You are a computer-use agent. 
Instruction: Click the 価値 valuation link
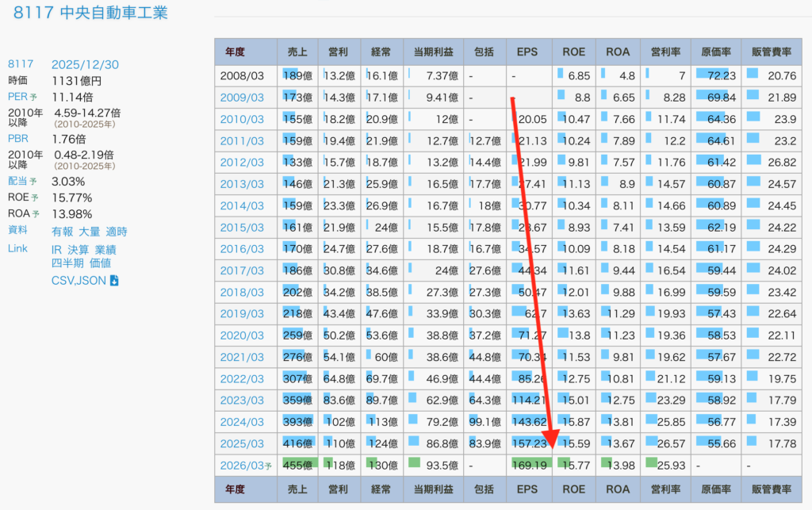(101, 263)
